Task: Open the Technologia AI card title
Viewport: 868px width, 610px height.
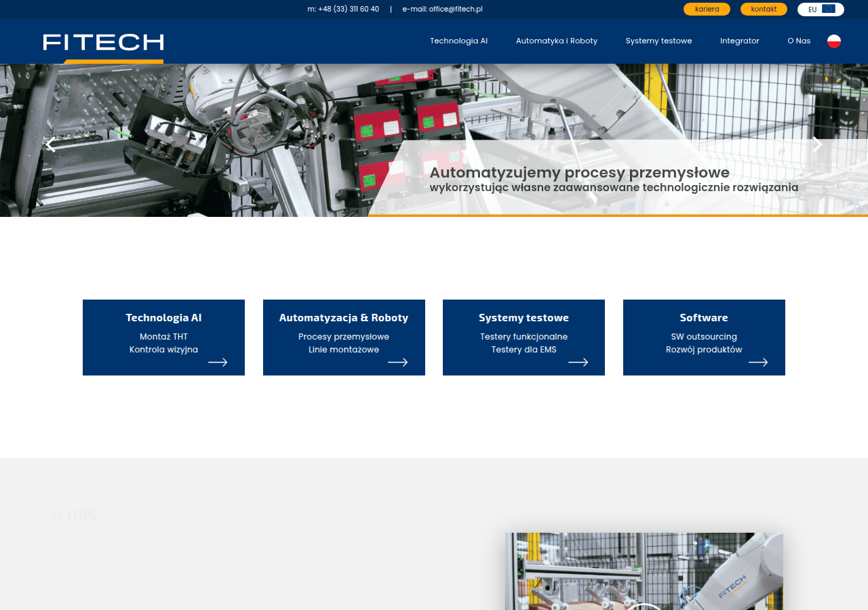Action: tap(163, 317)
